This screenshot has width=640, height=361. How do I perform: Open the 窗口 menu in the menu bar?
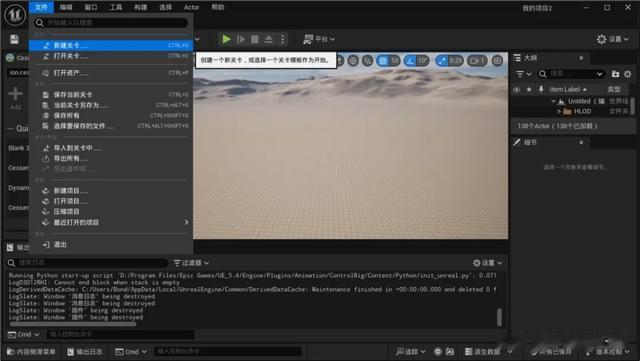[91, 7]
